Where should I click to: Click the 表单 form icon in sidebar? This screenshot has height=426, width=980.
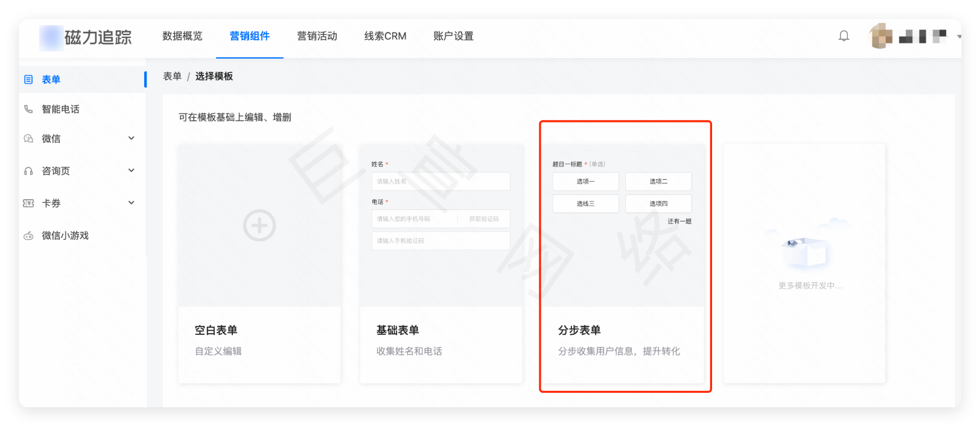[x=28, y=80]
